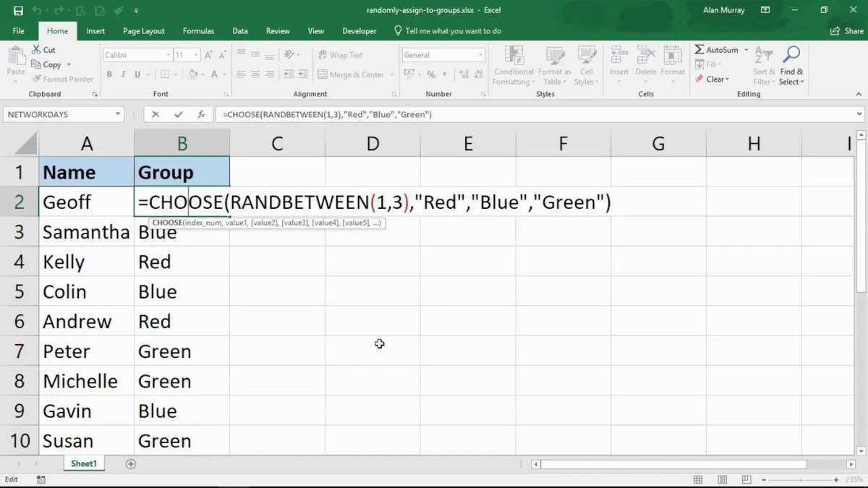Click the Share button
The width and height of the screenshot is (868, 488).
point(846,30)
